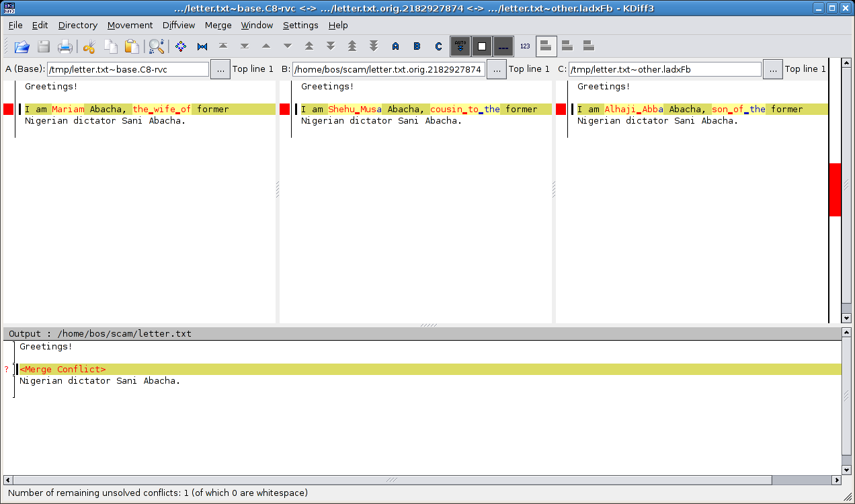This screenshot has width=855, height=504.
Task: Click the ... button beside file C
Action: coord(772,69)
